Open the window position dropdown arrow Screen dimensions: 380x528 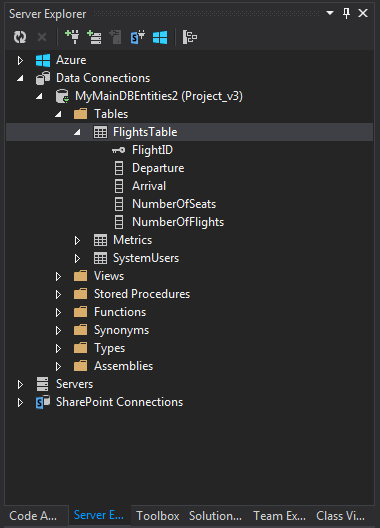click(x=330, y=13)
